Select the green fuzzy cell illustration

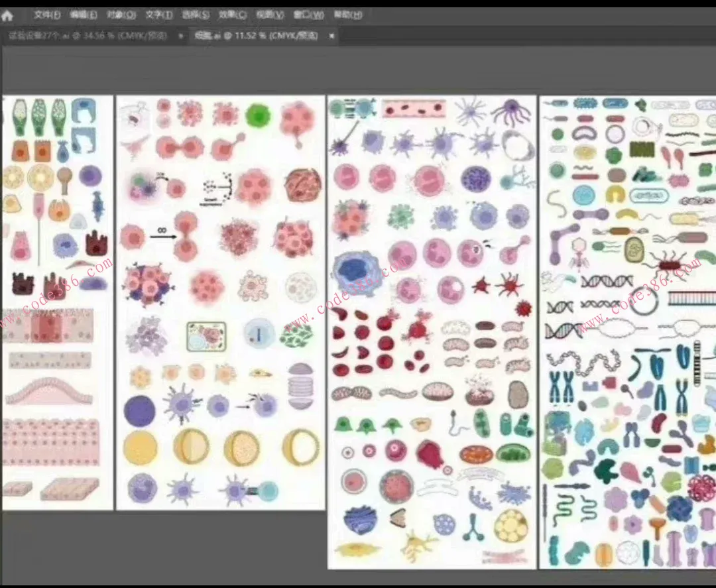coord(258,115)
